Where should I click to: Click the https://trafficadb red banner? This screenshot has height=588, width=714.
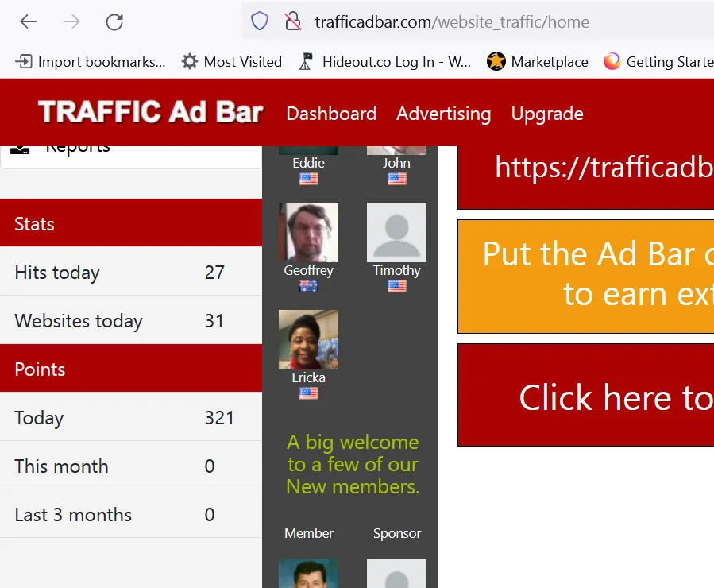[x=585, y=177]
